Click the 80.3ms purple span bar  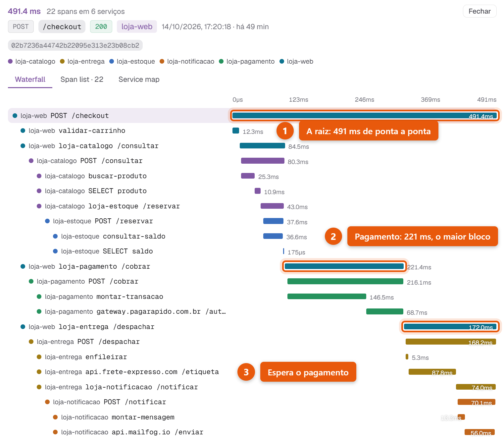(263, 161)
